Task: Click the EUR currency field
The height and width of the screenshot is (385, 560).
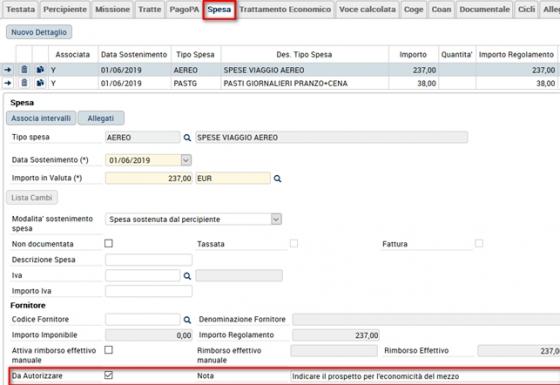Action: [233, 178]
